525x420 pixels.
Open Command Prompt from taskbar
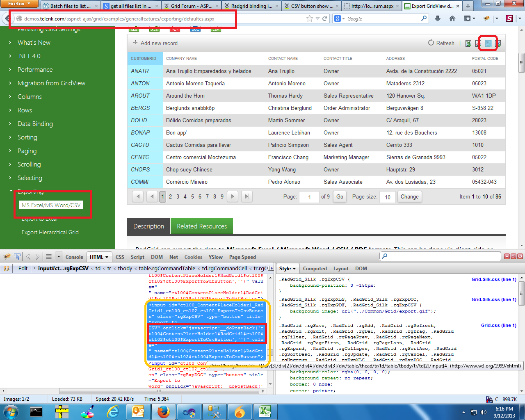[x=36, y=411]
